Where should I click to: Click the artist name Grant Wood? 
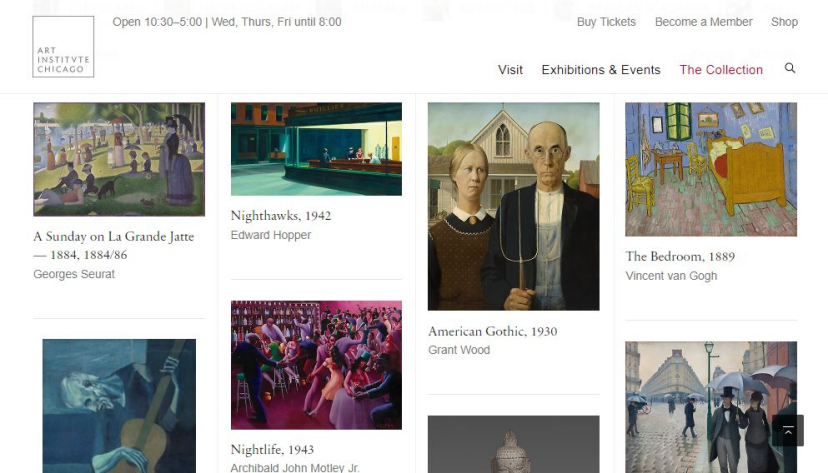(459, 350)
